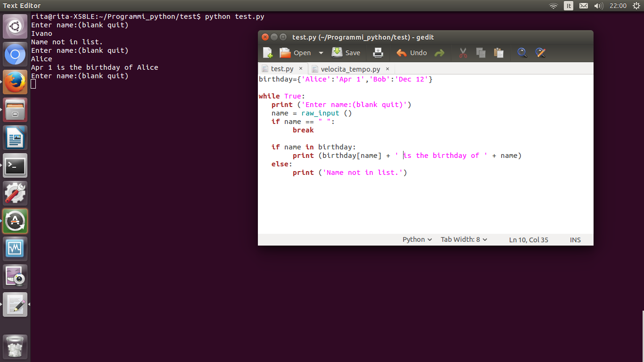The image size is (644, 362).
Task: Open a file with gedit's Open button
Action: coord(295,53)
